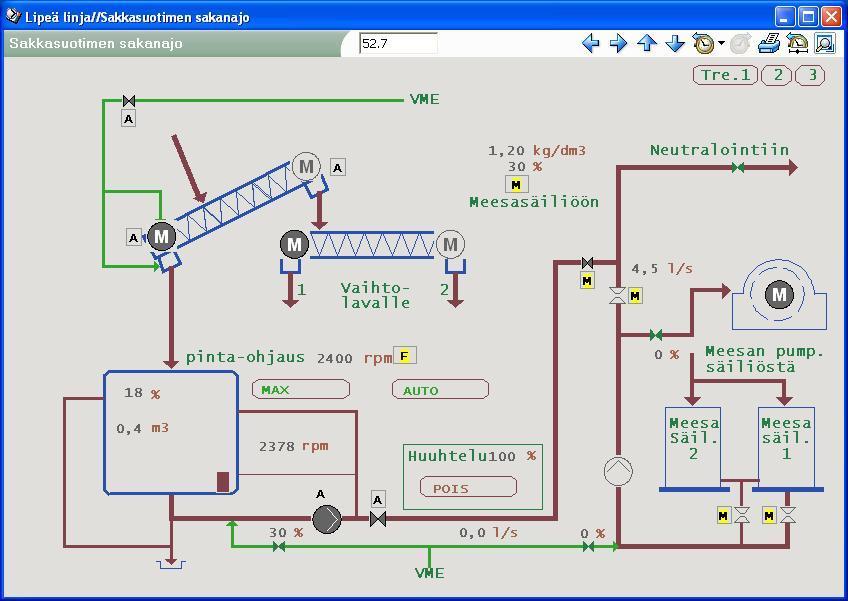
Task: Click the AUTO button
Action: (440, 389)
